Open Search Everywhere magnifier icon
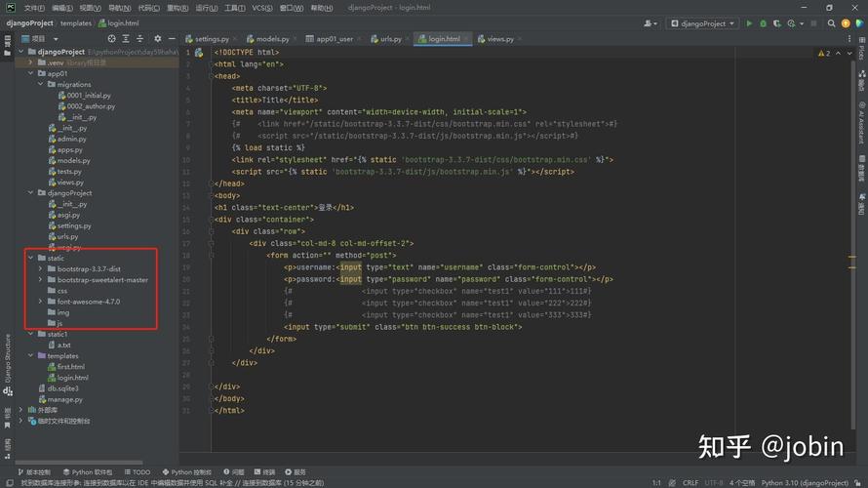 pos(832,23)
